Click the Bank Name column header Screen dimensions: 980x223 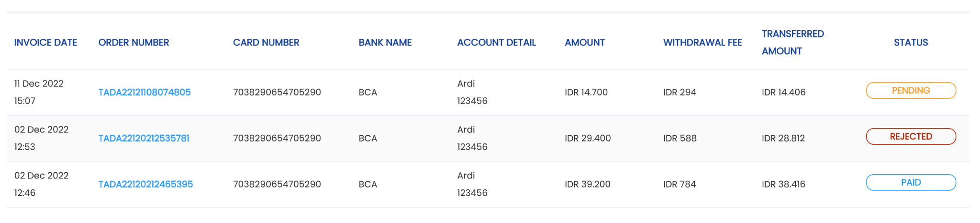click(x=385, y=43)
